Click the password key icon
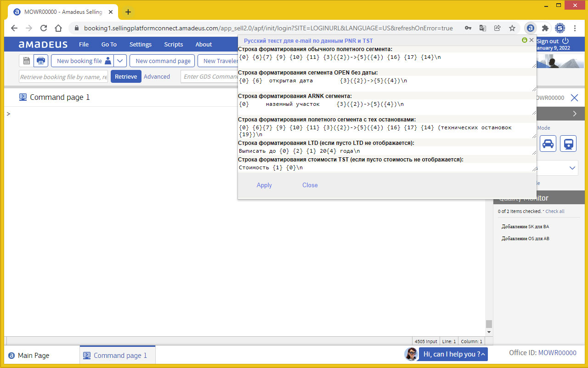The image size is (588, 368). pos(468,28)
